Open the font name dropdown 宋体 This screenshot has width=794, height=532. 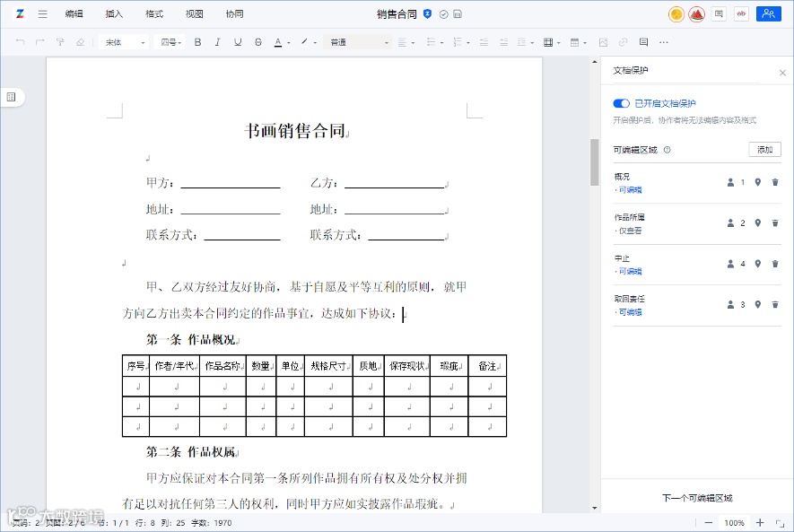[x=124, y=42]
